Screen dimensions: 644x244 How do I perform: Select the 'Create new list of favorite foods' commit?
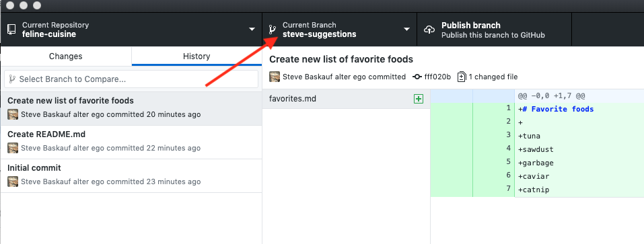131,108
